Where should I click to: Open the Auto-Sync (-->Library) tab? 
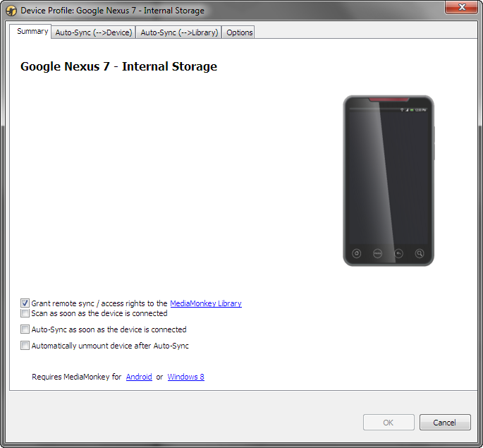[x=179, y=32]
